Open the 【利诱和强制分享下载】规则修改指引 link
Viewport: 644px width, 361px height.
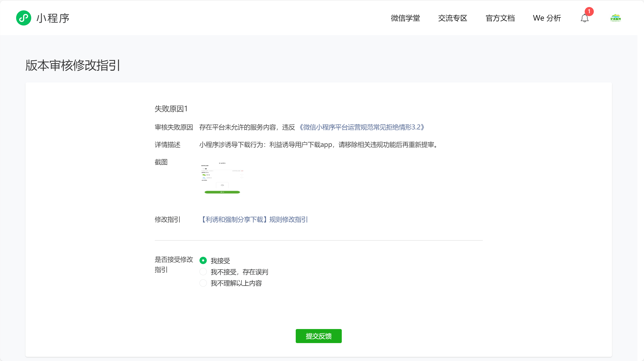pyautogui.click(x=254, y=220)
